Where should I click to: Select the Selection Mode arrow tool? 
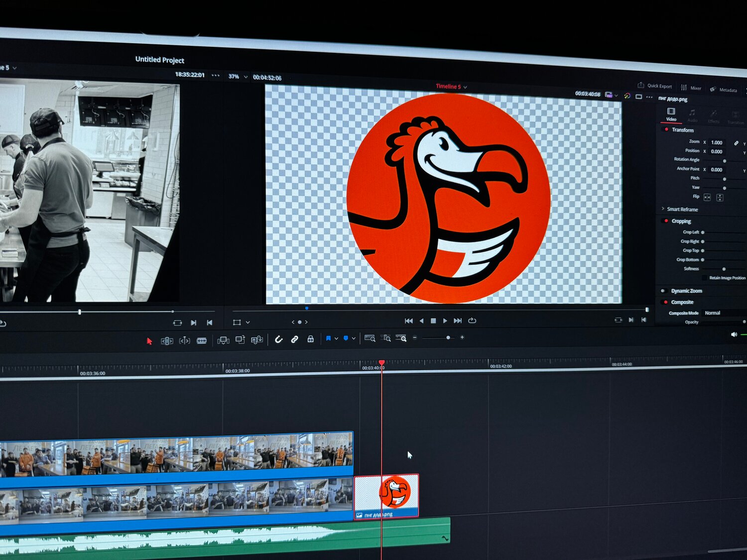149,341
